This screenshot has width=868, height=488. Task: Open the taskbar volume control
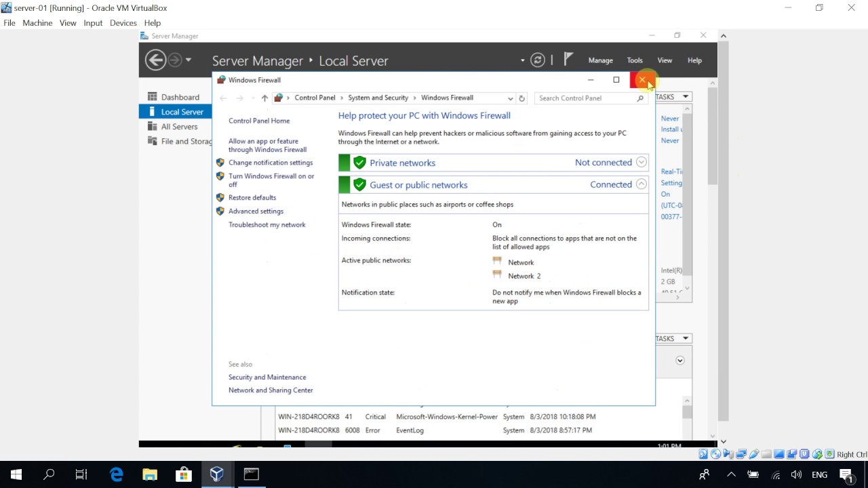796,474
